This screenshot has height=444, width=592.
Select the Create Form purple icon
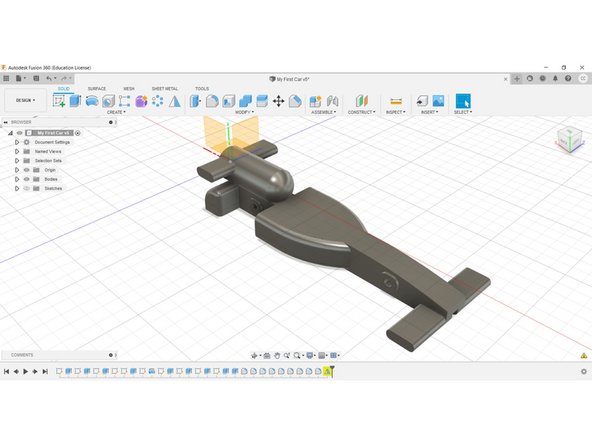141,101
